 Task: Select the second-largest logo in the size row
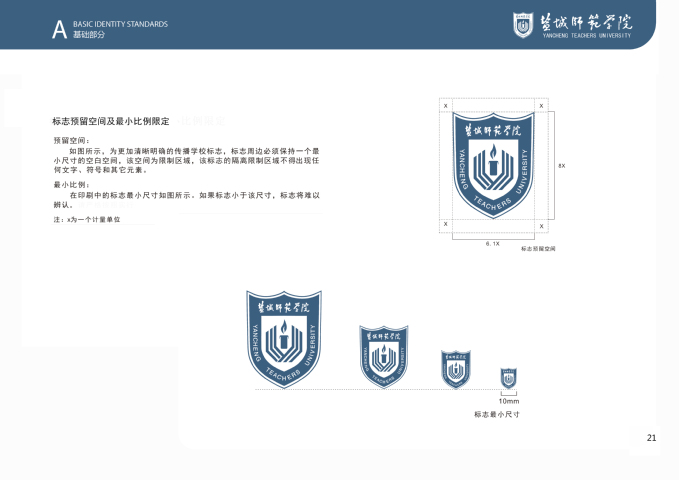384,355
